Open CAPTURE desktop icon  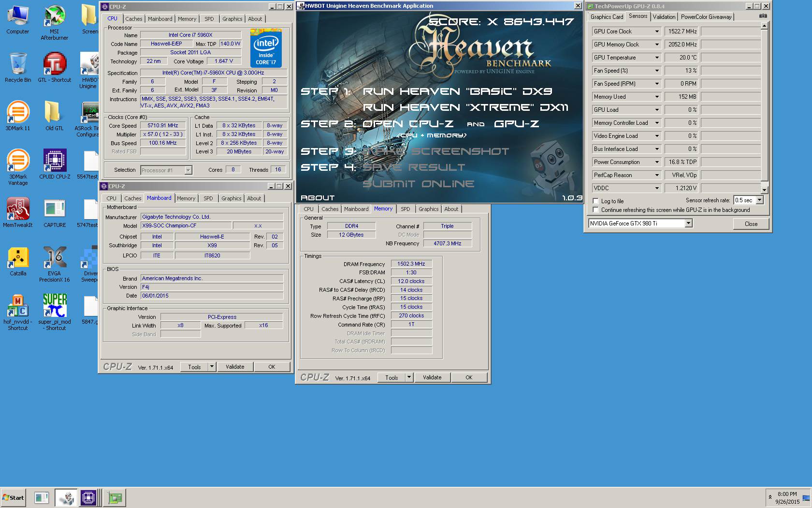pos(55,213)
